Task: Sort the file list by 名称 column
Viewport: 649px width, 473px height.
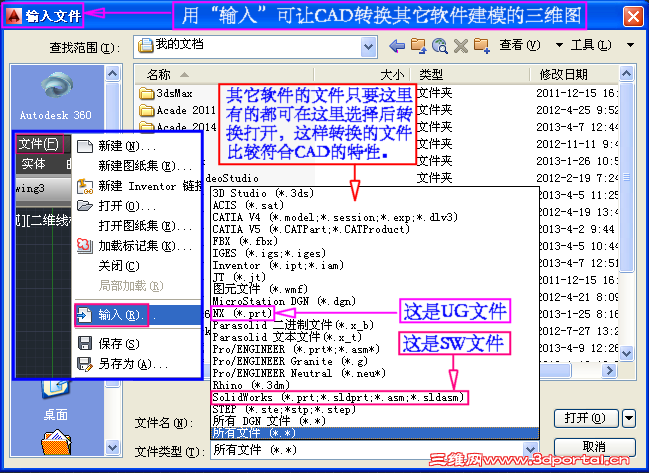Action: coord(159,75)
